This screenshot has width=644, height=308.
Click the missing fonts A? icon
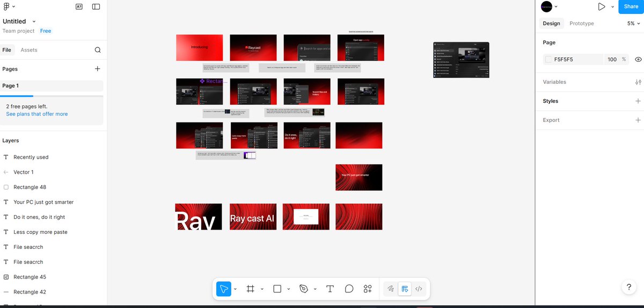[79, 6]
